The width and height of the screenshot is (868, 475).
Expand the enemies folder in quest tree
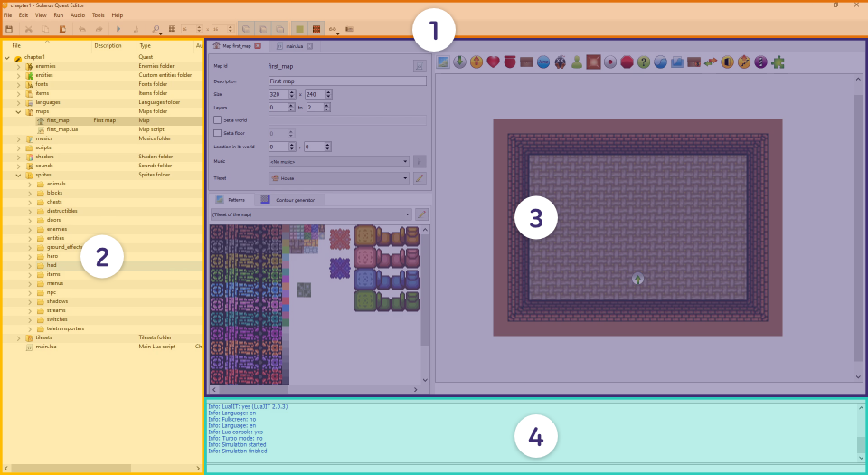18,66
